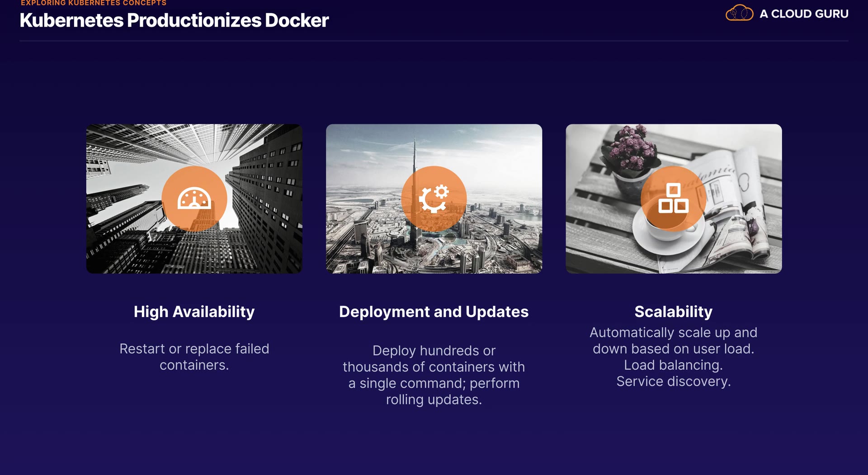This screenshot has width=868, height=475.
Task: Click the Kubernetes Productionizes Docker title
Action: pos(174,20)
